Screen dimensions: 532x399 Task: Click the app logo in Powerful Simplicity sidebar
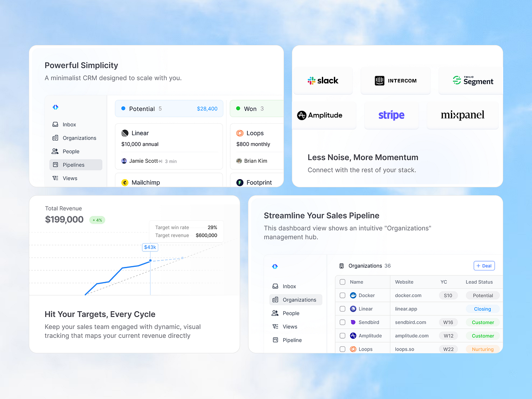tap(55, 107)
